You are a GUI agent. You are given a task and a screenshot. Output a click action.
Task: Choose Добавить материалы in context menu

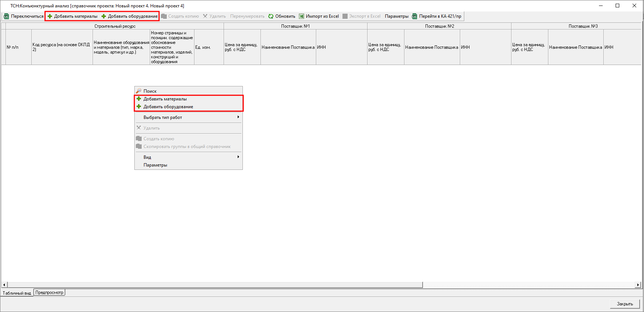click(x=165, y=99)
